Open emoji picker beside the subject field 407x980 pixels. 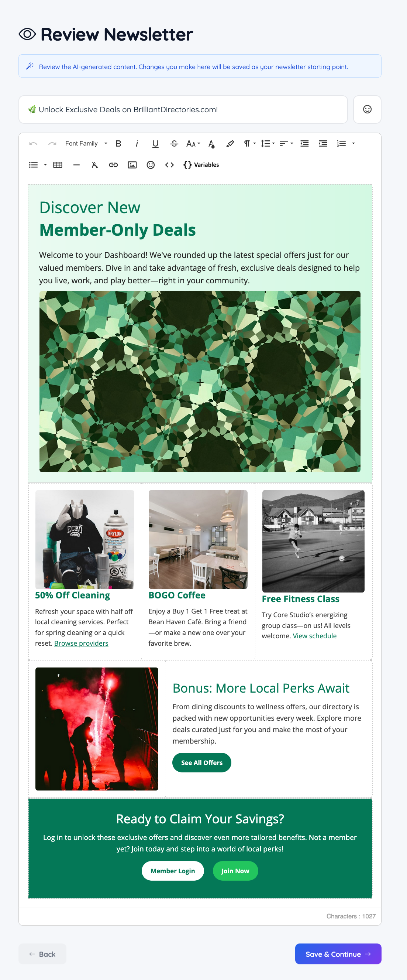tap(367, 110)
